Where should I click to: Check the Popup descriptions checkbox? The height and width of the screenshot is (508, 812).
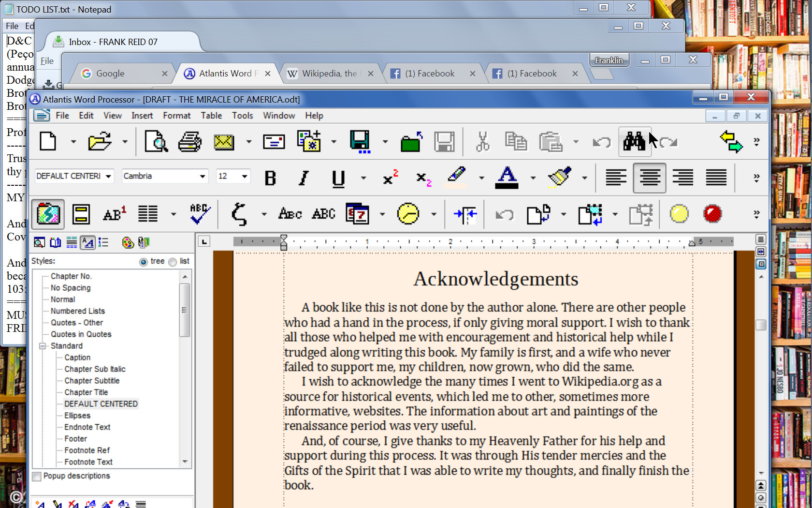(x=36, y=476)
